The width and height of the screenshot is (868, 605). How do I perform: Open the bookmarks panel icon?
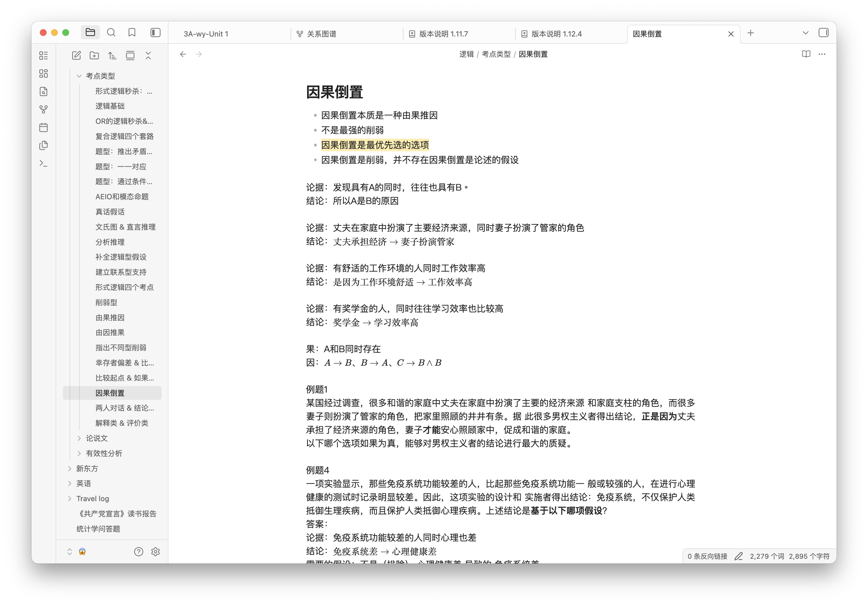[132, 33]
